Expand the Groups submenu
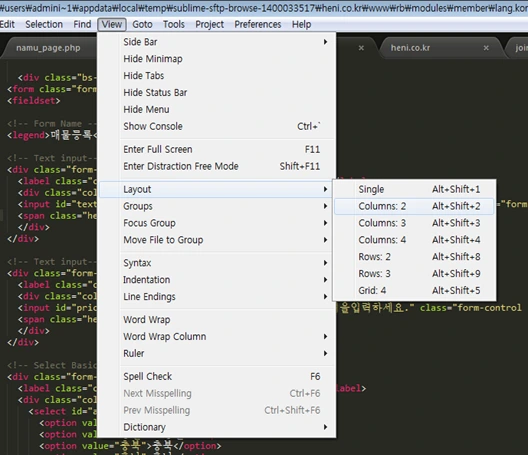The width and height of the screenshot is (528, 455). pos(217,206)
